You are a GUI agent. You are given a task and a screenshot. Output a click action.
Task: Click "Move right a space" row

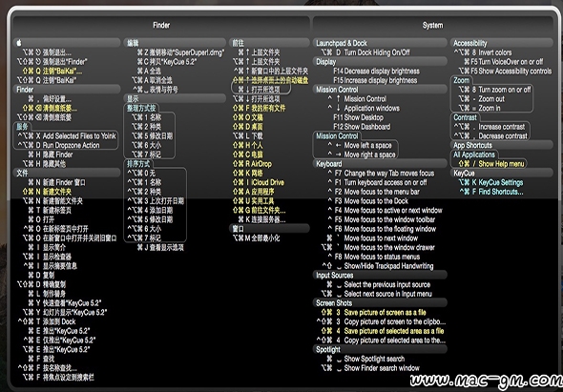click(x=361, y=155)
